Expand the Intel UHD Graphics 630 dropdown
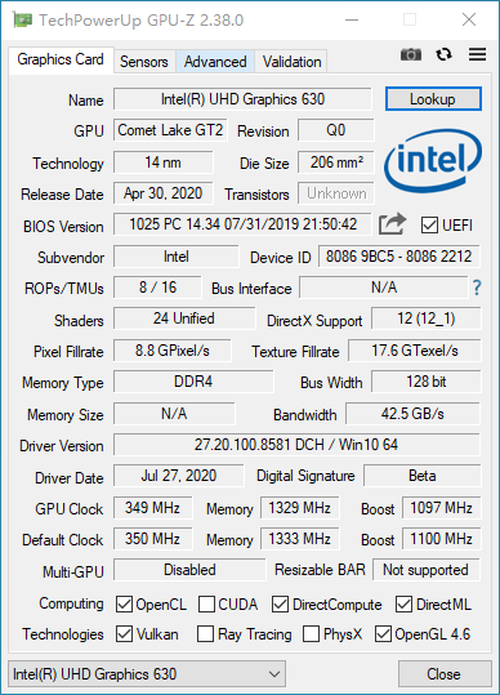Image resolution: width=500 pixels, height=695 pixels. 147,674
